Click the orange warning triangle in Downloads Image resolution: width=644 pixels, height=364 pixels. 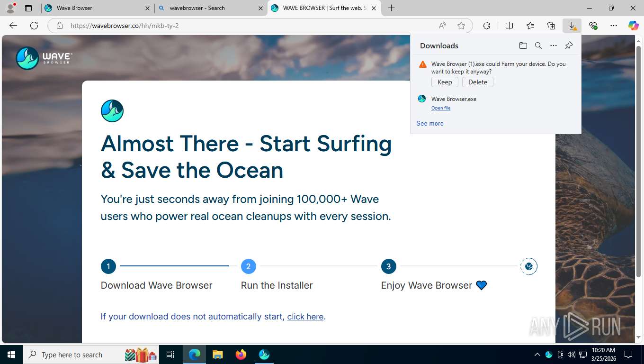(423, 64)
